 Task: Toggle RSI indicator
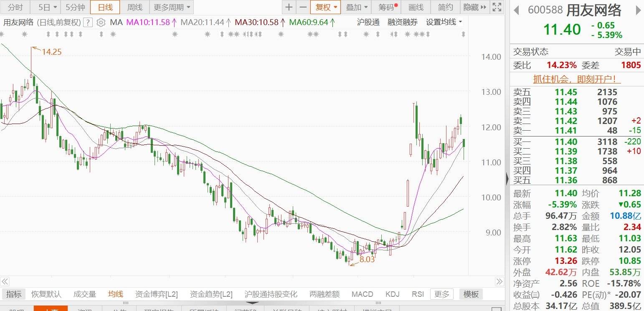(x=418, y=294)
